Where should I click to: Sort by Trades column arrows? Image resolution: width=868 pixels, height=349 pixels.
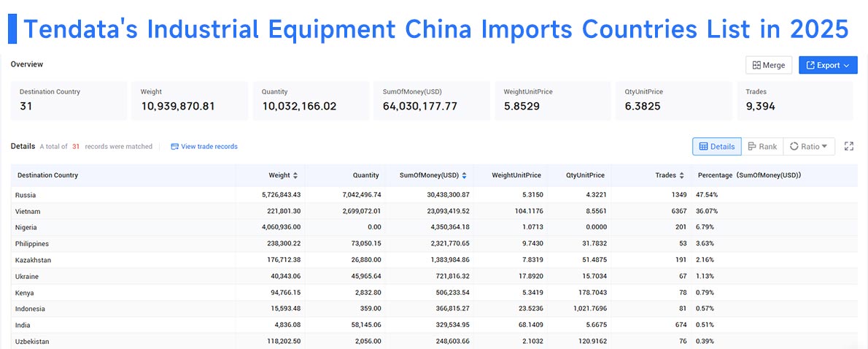coord(681,175)
